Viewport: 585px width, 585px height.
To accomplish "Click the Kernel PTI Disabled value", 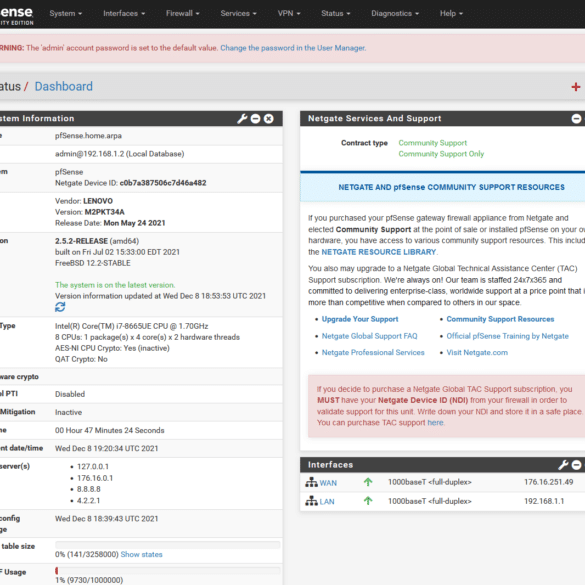I will (70, 394).
